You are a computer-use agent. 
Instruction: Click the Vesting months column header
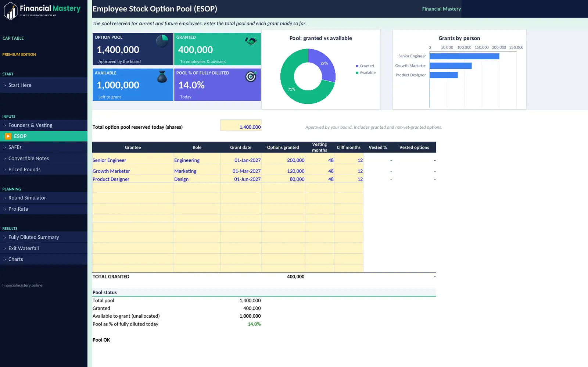(x=319, y=147)
